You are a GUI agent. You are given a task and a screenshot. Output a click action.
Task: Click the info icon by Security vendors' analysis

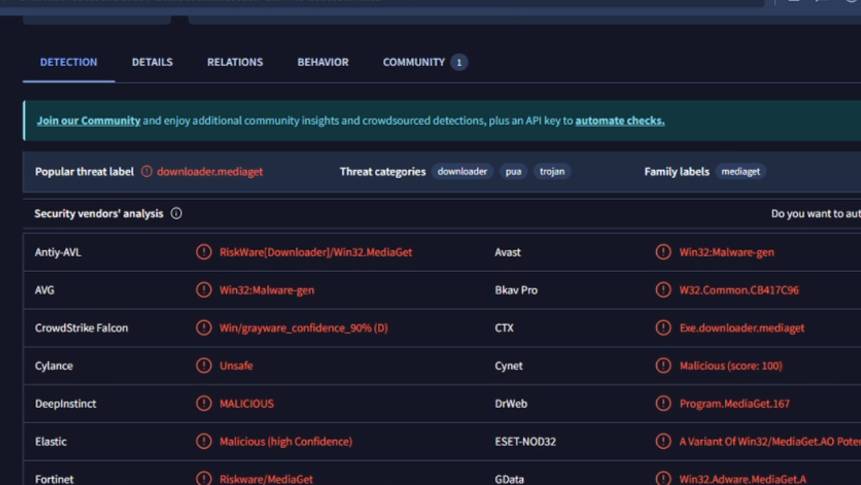[176, 213]
